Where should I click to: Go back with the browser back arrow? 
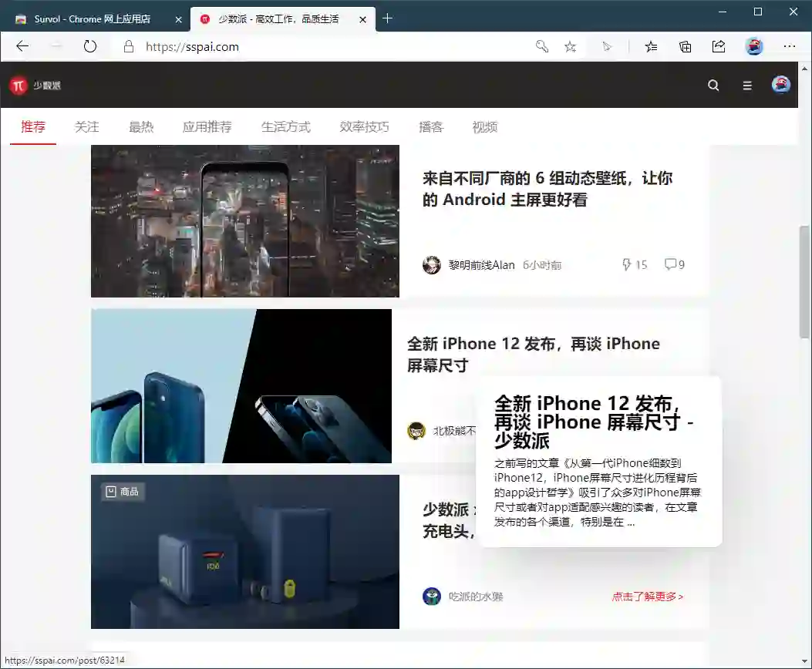[x=22, y=46]
